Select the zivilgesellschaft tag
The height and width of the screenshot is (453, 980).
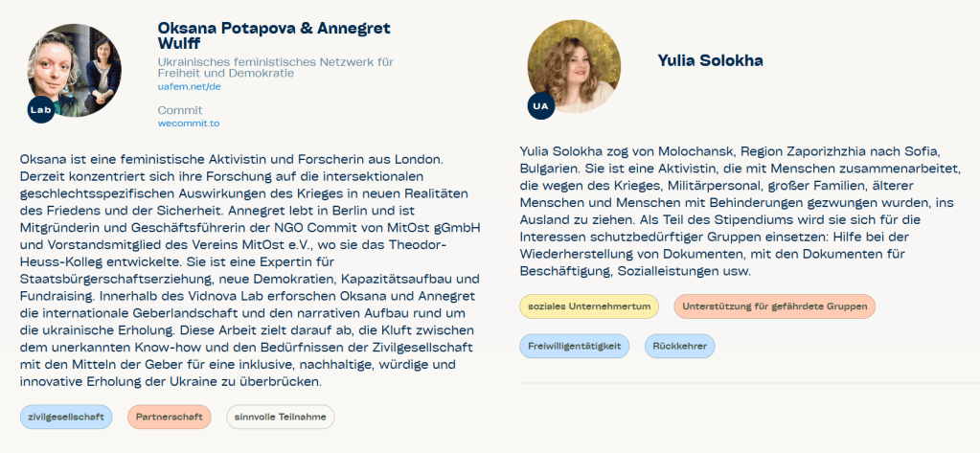[66, 418]
